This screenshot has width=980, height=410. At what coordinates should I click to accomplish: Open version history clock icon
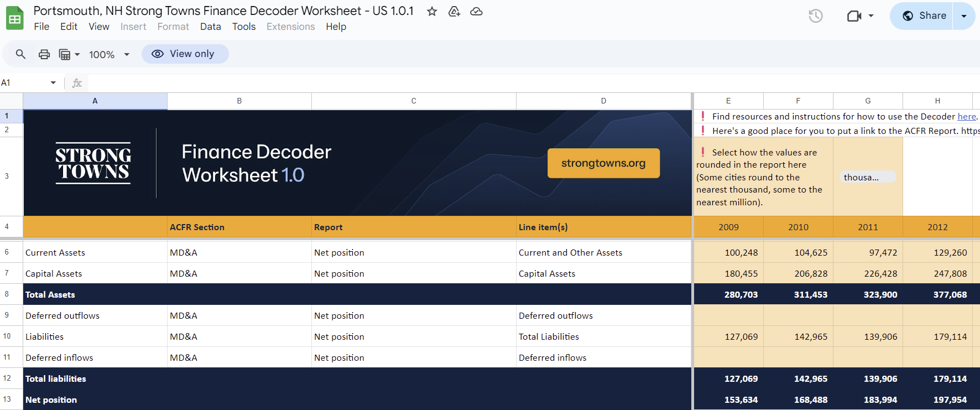(816, 16)
